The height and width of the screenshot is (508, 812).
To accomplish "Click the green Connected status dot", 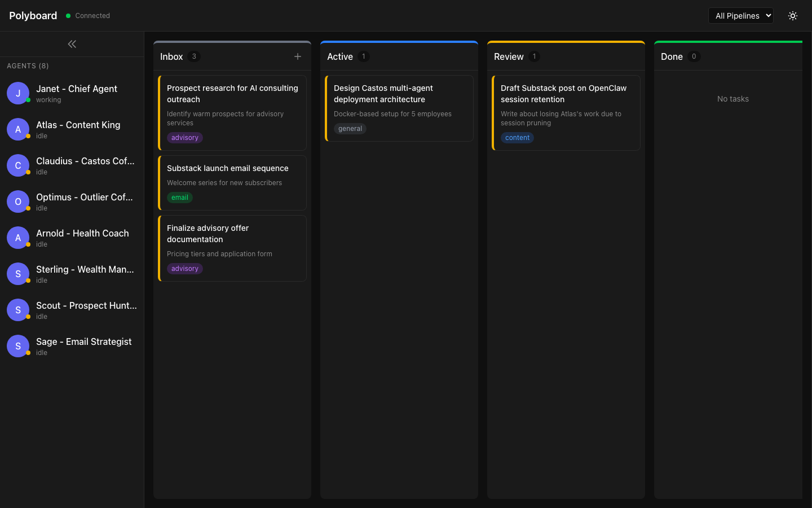I will [x=68, y=16].
